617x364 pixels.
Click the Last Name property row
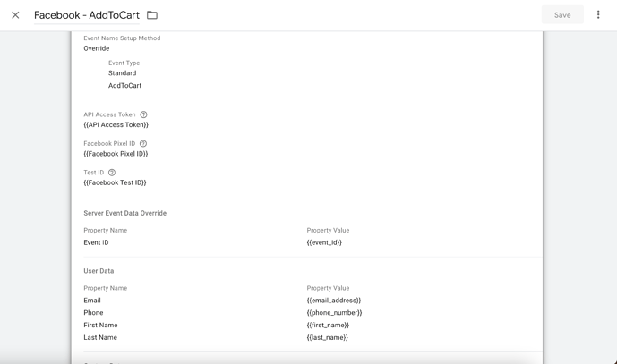click(x=100, y=337)
